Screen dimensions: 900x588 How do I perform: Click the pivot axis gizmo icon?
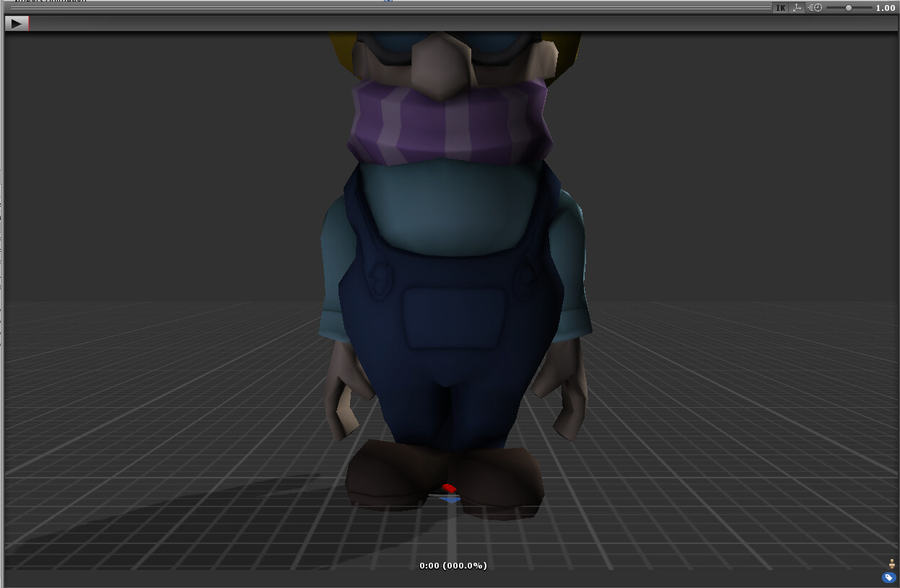coord(797,7)
